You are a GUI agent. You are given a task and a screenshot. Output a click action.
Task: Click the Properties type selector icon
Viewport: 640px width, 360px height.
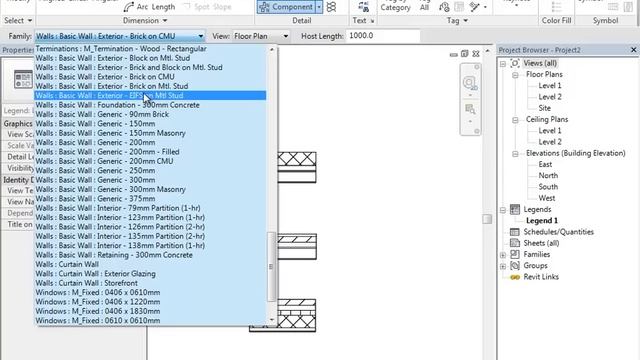point(23,79)
